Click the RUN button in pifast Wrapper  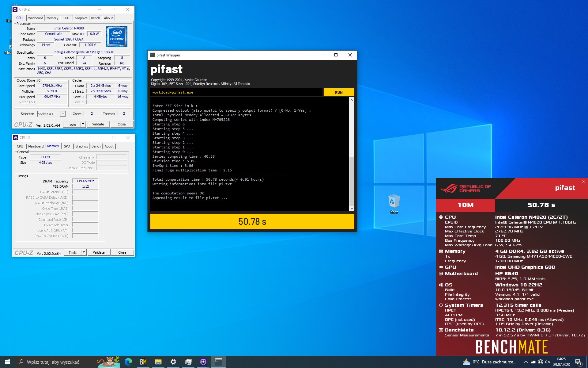point(339,92)
